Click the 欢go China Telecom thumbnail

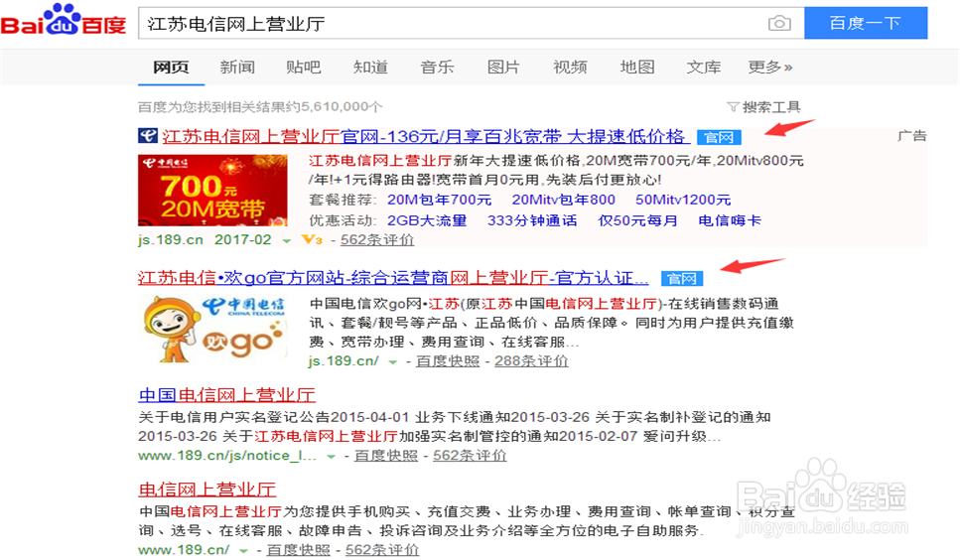pyautogui.click(x=213, y=328)
